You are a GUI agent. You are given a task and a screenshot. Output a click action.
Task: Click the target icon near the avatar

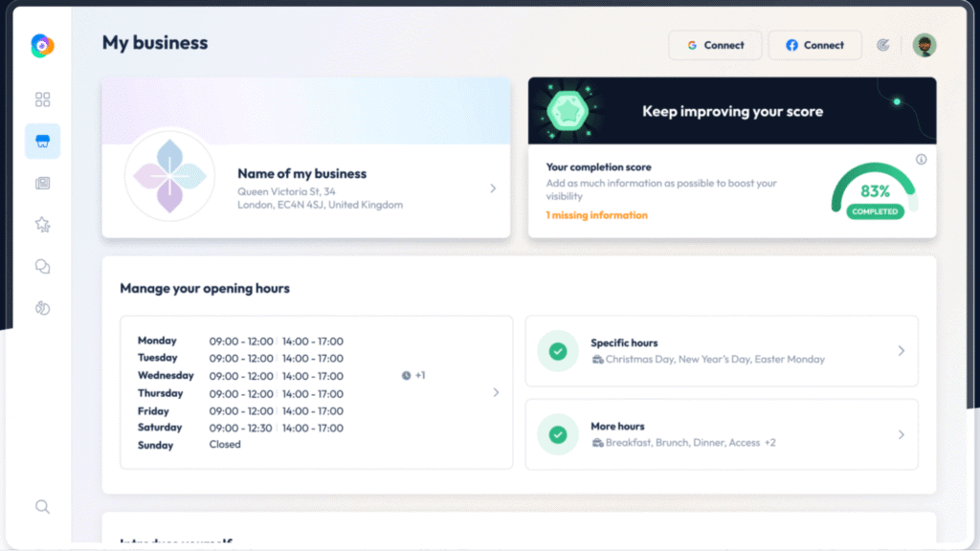[883, 45]
